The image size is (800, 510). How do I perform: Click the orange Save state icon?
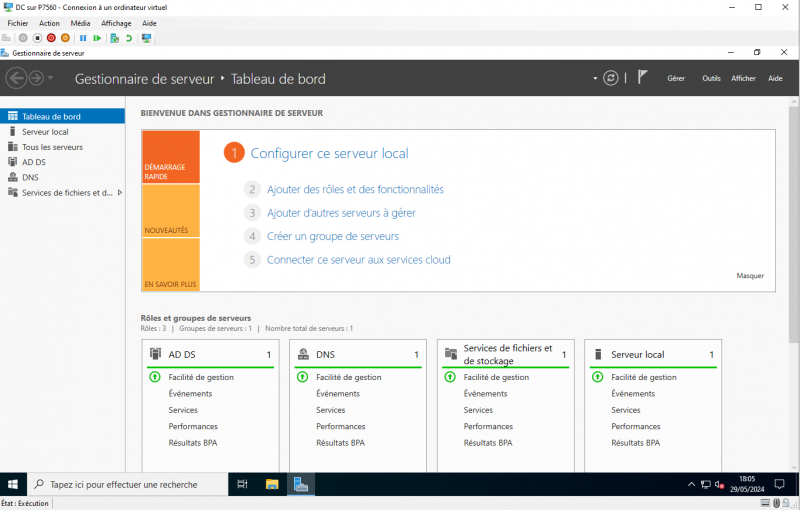point(65,38)
